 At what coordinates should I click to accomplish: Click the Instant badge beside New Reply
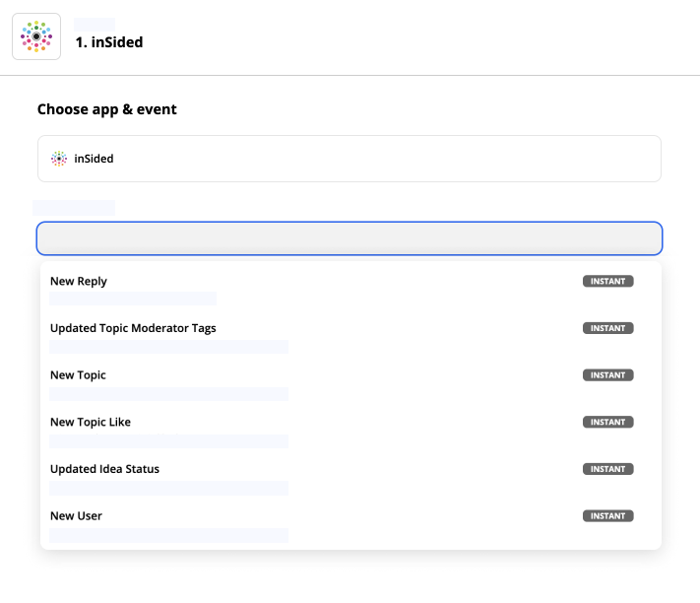pyautogui.click(x=607, y=281)
